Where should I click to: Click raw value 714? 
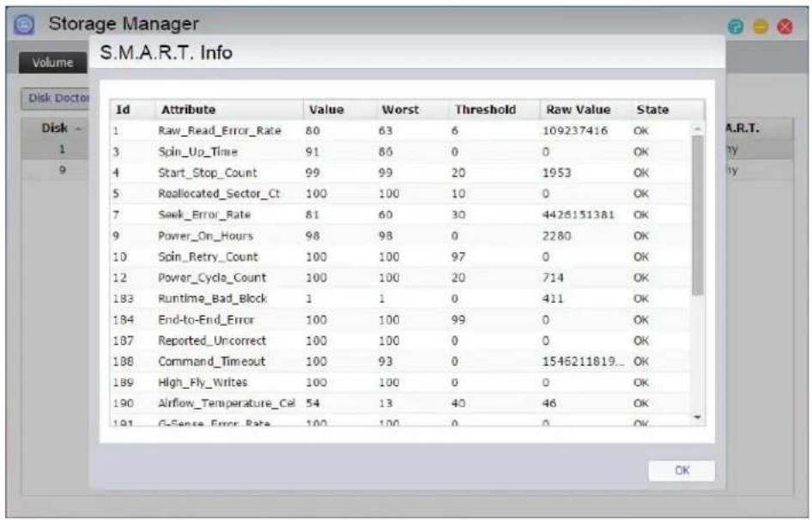pos(553,278)
